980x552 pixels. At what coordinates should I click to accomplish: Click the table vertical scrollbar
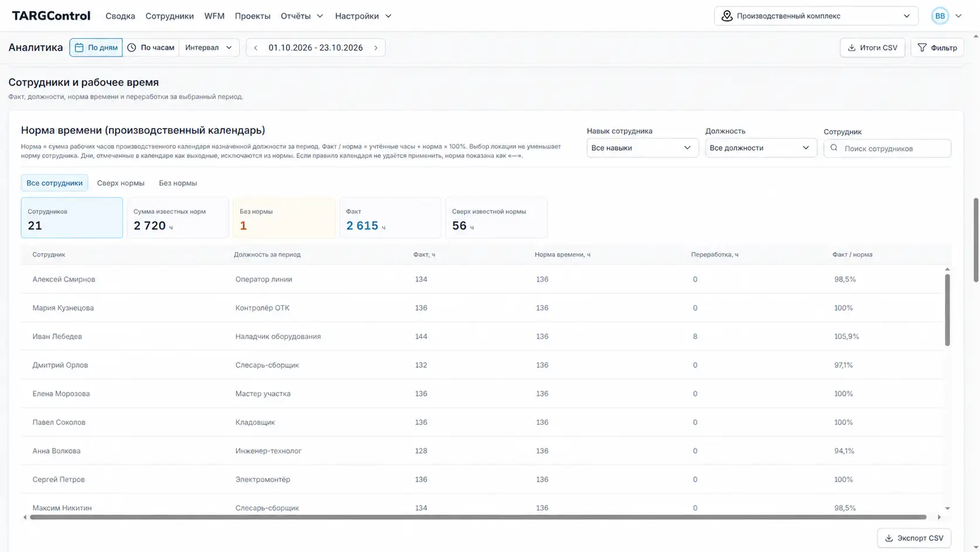point(947,310)
